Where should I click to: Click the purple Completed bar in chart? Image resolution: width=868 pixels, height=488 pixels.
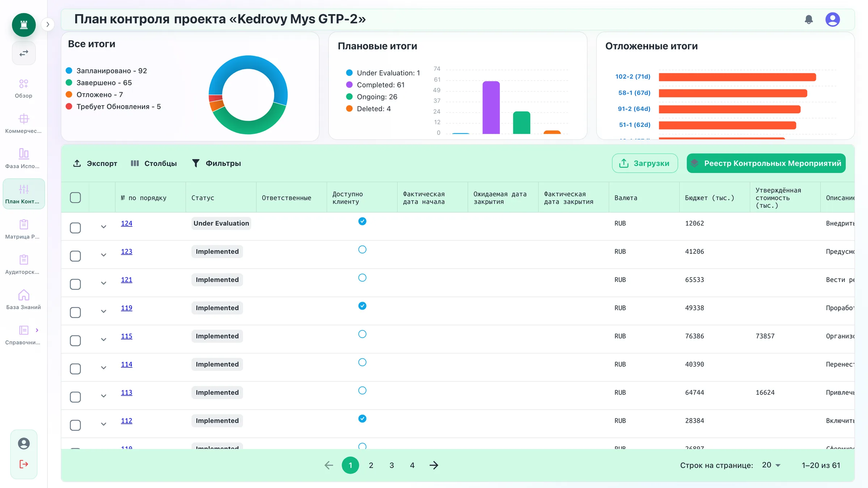tap(491, 107)
